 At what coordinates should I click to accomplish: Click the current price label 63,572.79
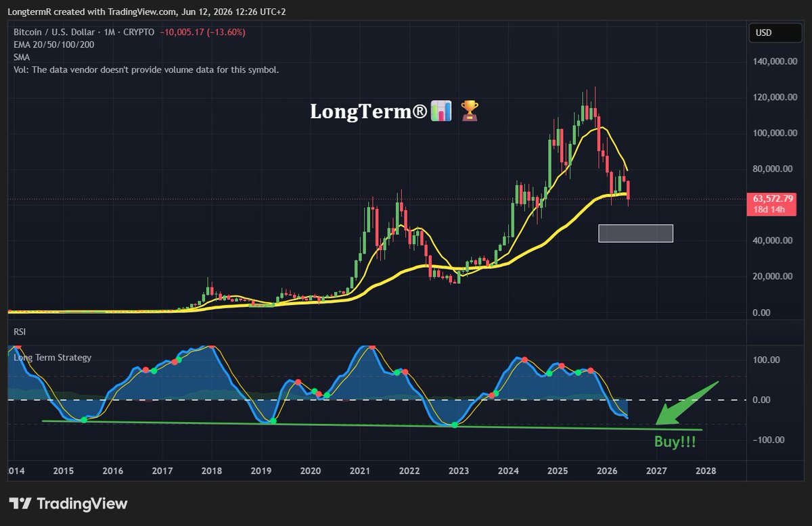(x=773, y=199)
